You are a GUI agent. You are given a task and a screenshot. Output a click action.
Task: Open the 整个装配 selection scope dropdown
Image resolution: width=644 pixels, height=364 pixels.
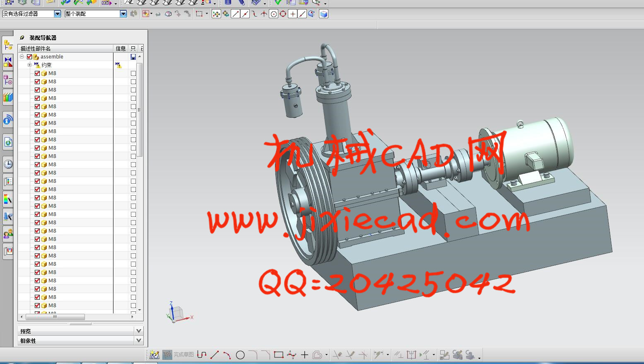(x=123, y=14)
